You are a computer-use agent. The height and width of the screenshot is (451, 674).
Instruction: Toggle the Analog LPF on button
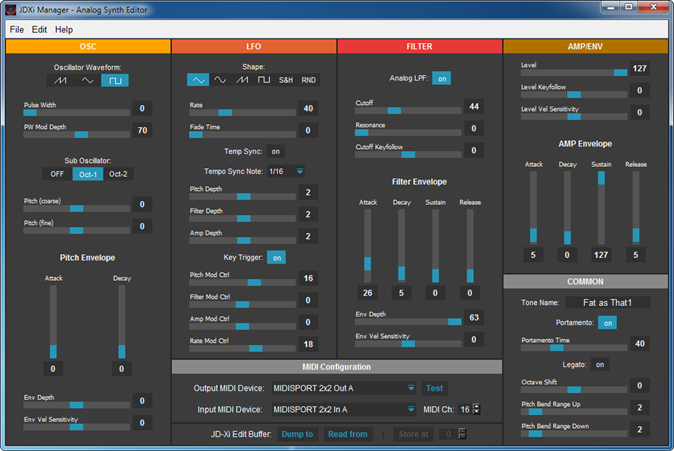click(x=442, y=79)
